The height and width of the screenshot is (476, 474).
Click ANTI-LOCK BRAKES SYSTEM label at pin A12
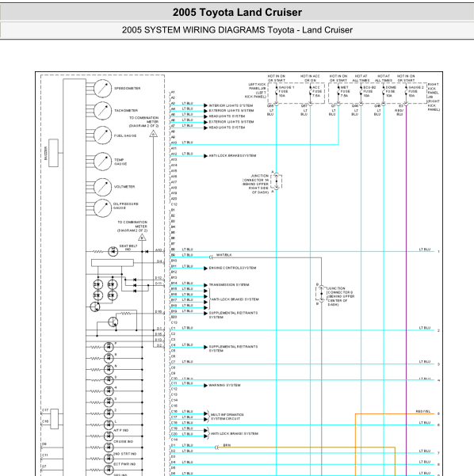pyautogui.click(x=232, y=156)
